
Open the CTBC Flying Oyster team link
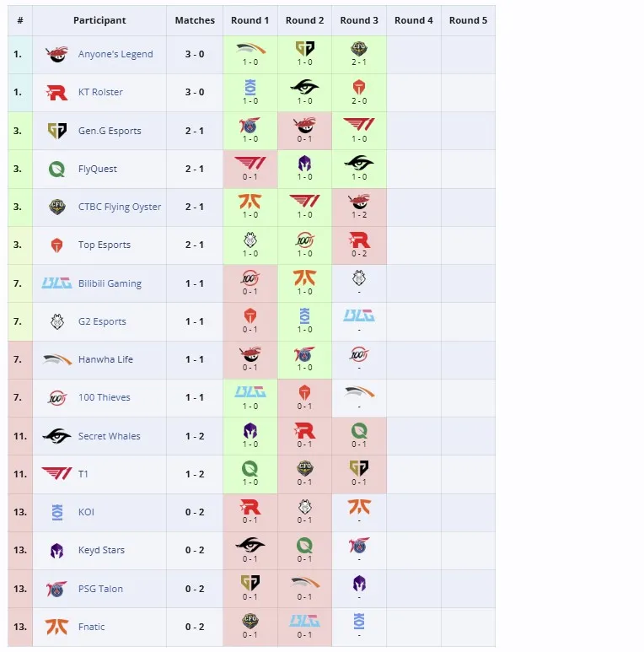(x=120, y=207)
